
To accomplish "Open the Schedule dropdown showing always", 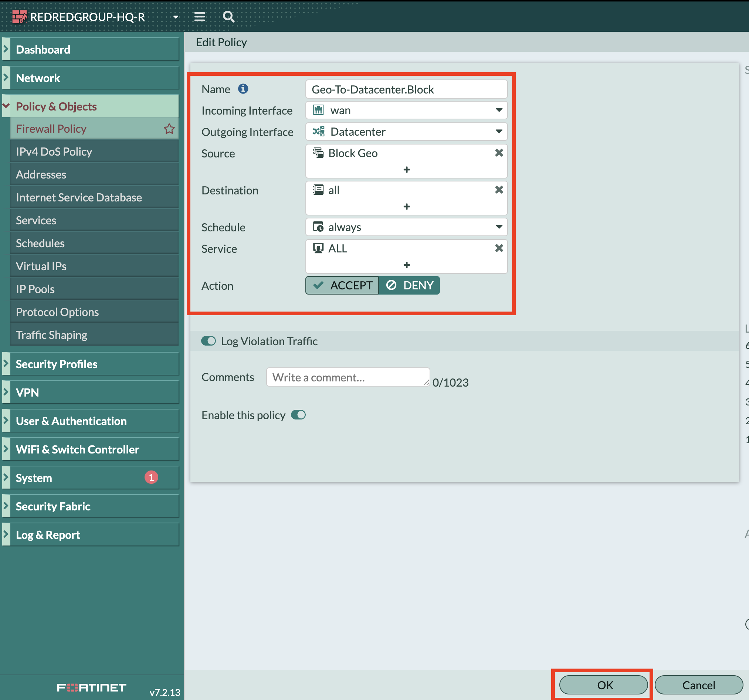I will point(406,227).
